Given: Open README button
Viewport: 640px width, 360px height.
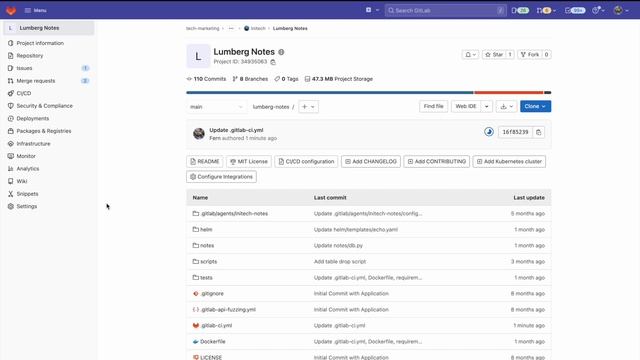Looking at the screenshot, I should tap(204, 162).
